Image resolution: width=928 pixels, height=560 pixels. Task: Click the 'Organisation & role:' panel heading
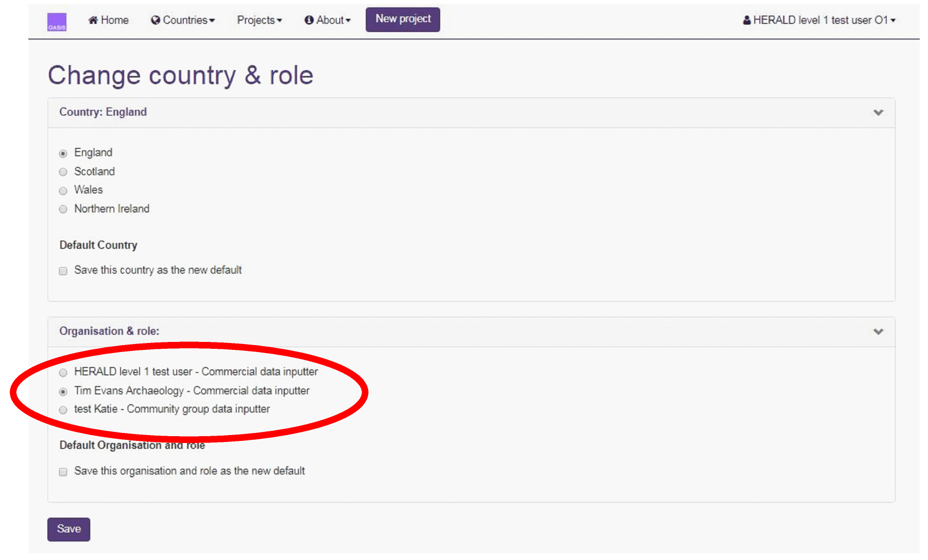click(109, 331)
